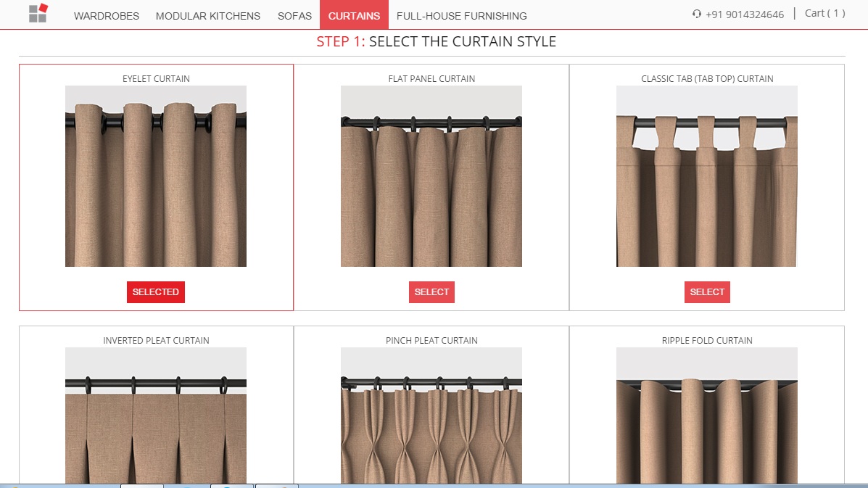Open Full-House Furnishing page
Viewport: 868px width, 488px height.
pos(462,16)
